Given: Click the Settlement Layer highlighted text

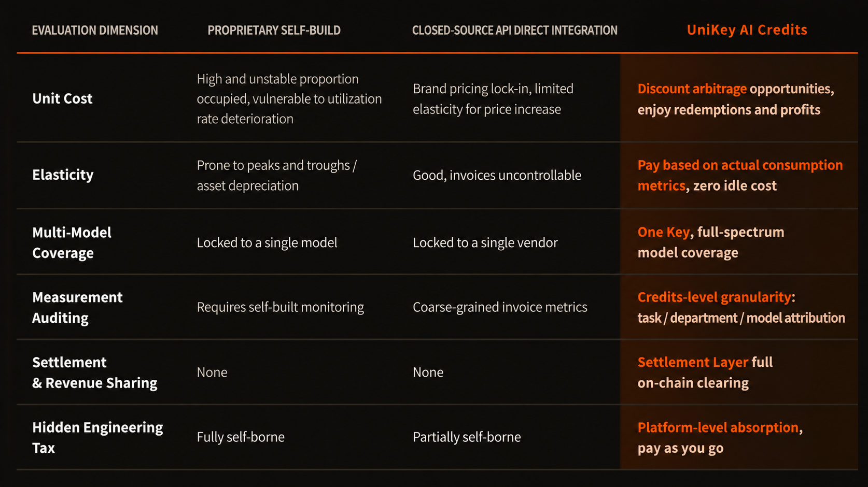Looking at the screenshot, I should pos(693,362).
